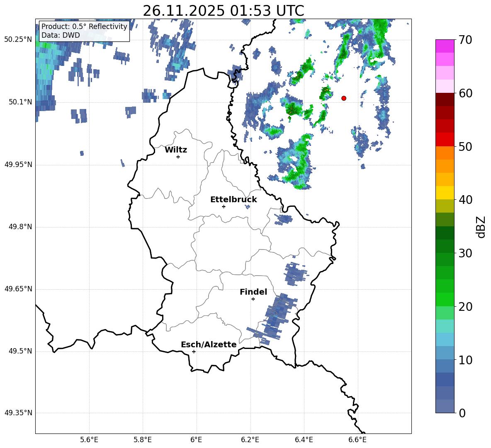Click the 6°E longitude label
Viewport: 491px width, 448px height.
196,440
